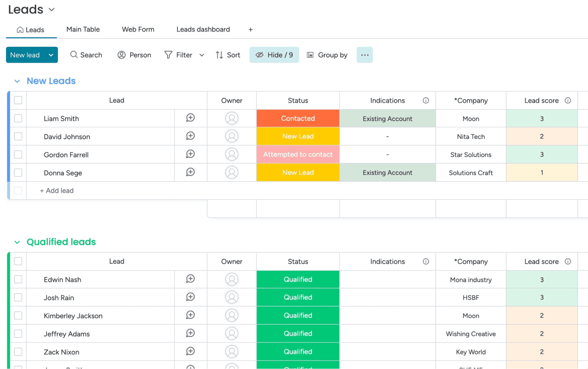Screen dimensions: 588x369
Task: Open the three-dots more options menu
Action: pyautogui.click(x=365, y=55)
